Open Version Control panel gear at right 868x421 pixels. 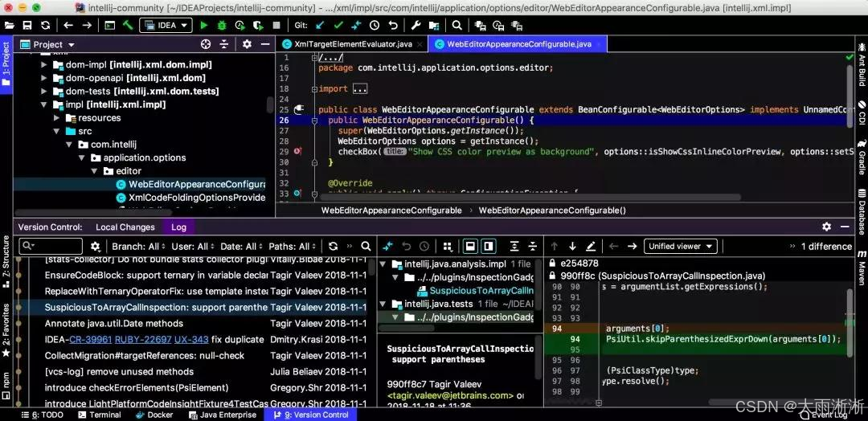click(826, 227)
